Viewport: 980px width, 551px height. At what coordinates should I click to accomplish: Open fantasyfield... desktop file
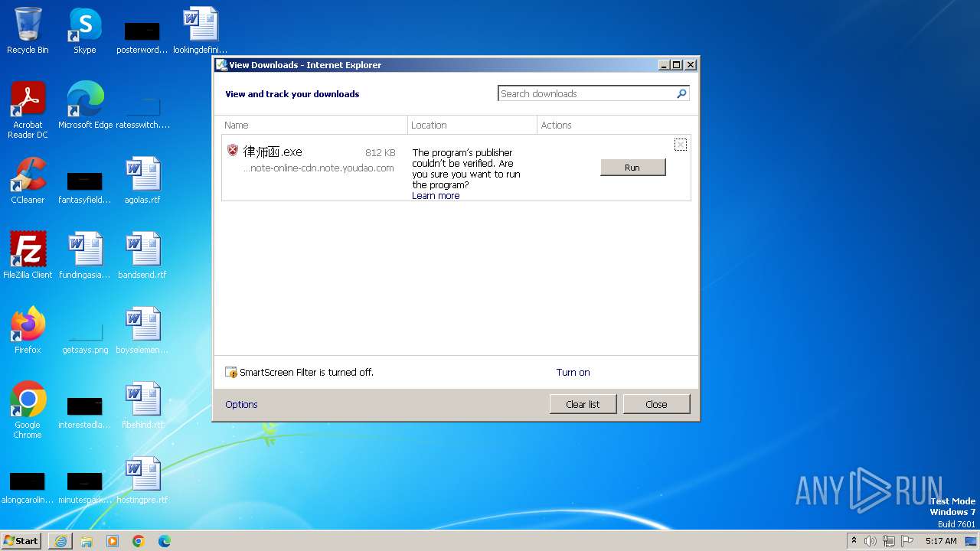tap(85, 187)
